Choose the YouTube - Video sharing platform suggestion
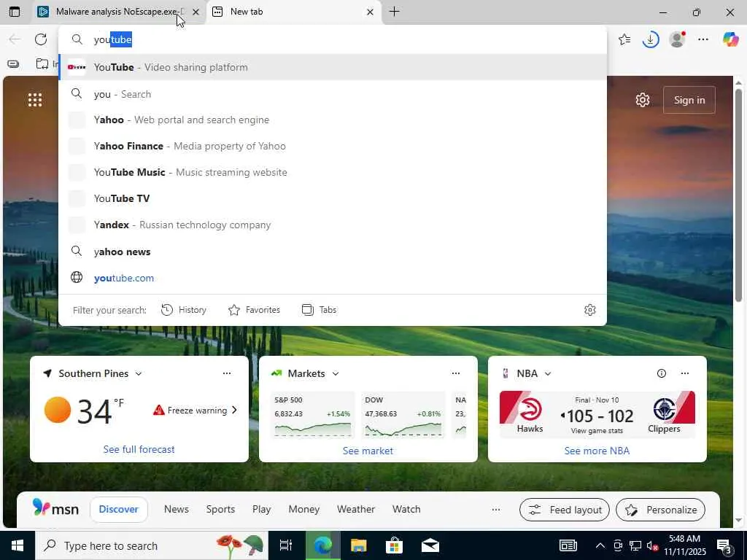 tap(333, 67)
